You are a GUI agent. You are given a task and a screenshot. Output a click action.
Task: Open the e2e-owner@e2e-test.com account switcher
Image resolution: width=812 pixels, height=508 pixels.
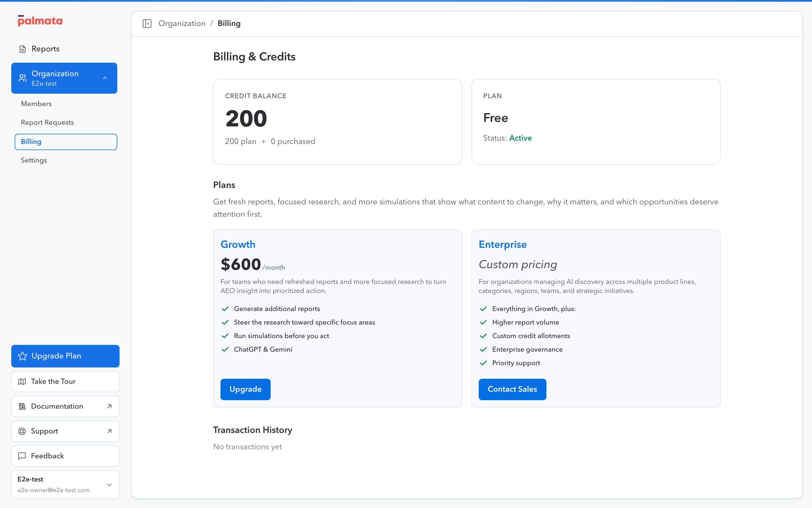point(65,485)
